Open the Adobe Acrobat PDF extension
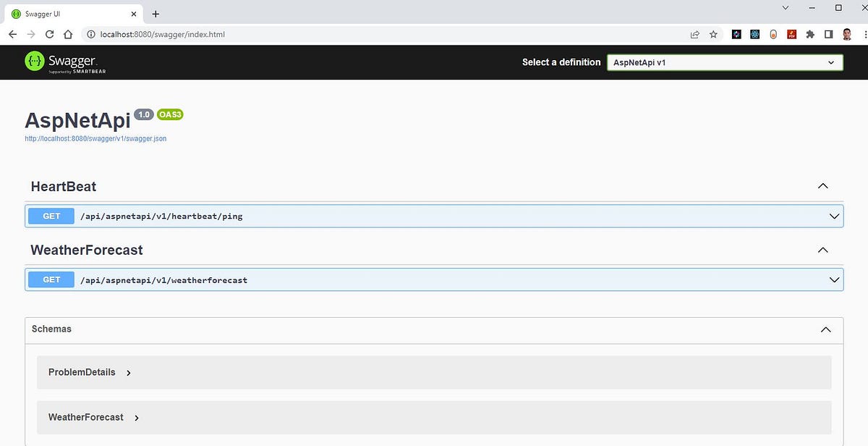868x446 pixels. tap(791, 34)
